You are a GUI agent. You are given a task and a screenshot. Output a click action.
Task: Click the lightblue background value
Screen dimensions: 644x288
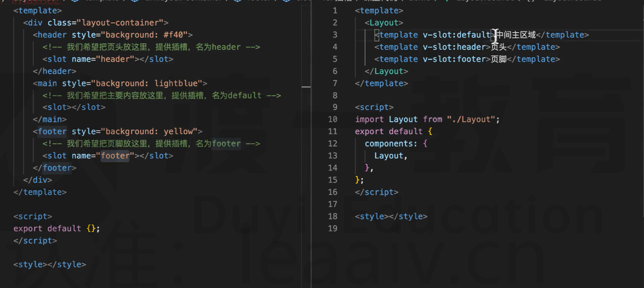click(x=176, y=83)
